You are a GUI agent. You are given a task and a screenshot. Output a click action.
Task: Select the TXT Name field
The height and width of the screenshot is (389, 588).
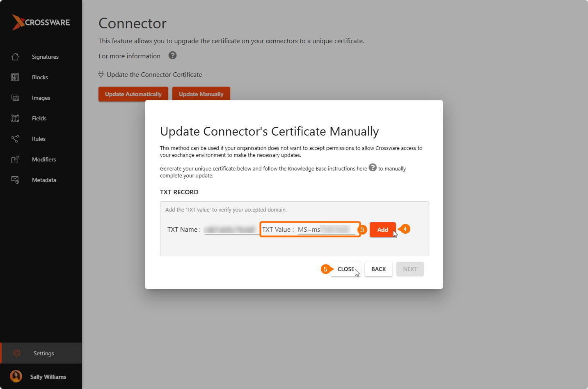[x=231, y=229]
